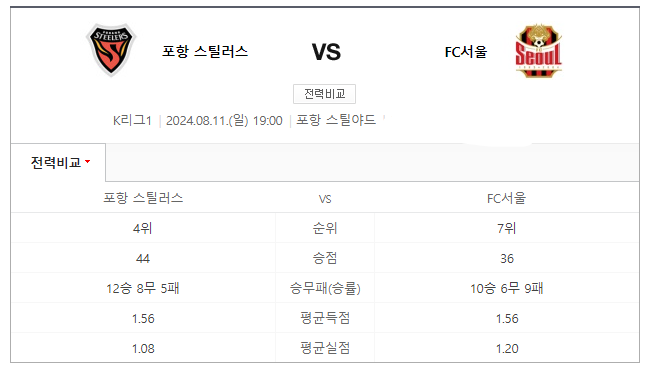Click the 순위 row label

click(x=325, y=228)
